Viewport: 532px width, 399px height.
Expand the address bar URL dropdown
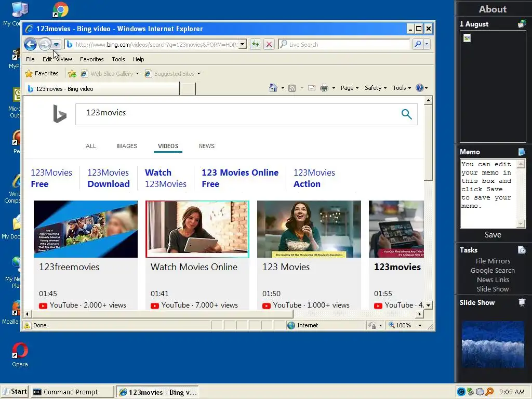242,44
